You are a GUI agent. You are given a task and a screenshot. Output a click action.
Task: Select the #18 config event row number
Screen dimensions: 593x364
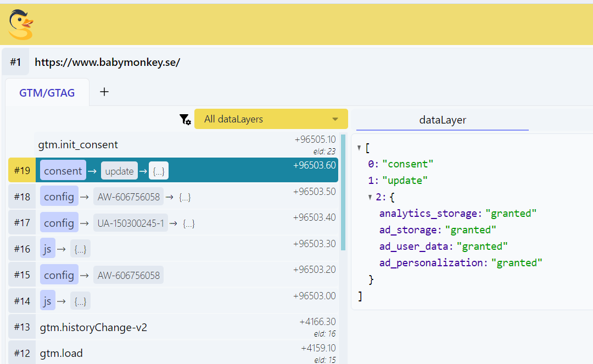click(x=22, y=197)
